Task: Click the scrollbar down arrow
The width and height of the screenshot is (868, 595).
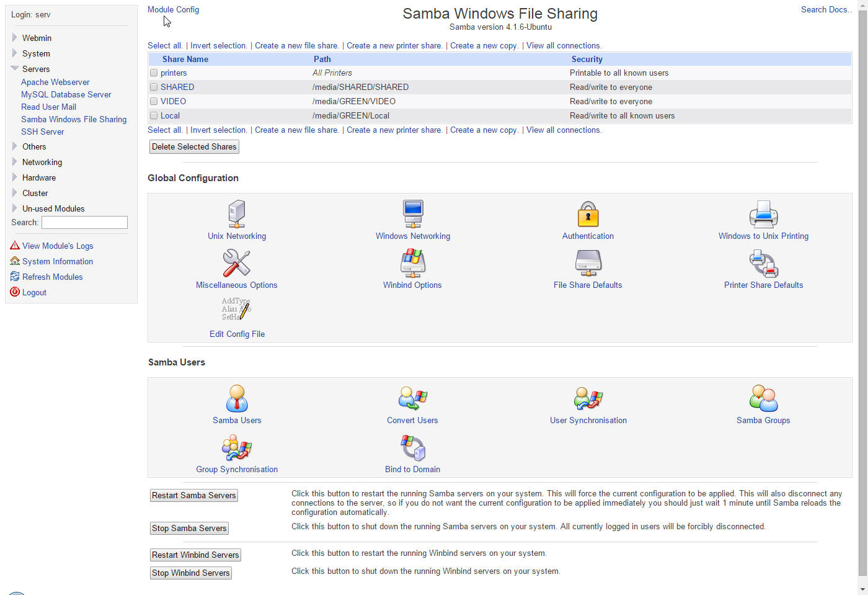Action: coord(862,589)
